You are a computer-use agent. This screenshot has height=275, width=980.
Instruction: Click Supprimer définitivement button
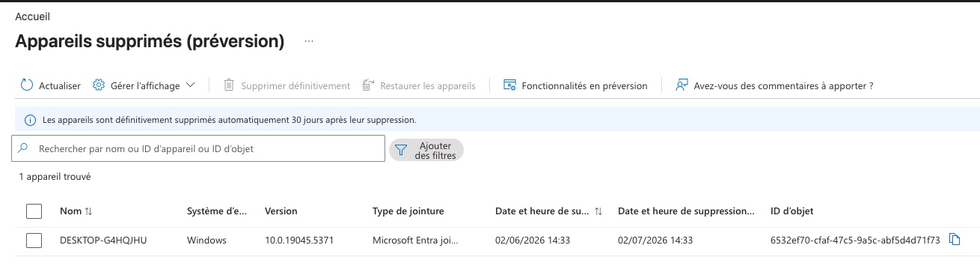click(287, 85)
